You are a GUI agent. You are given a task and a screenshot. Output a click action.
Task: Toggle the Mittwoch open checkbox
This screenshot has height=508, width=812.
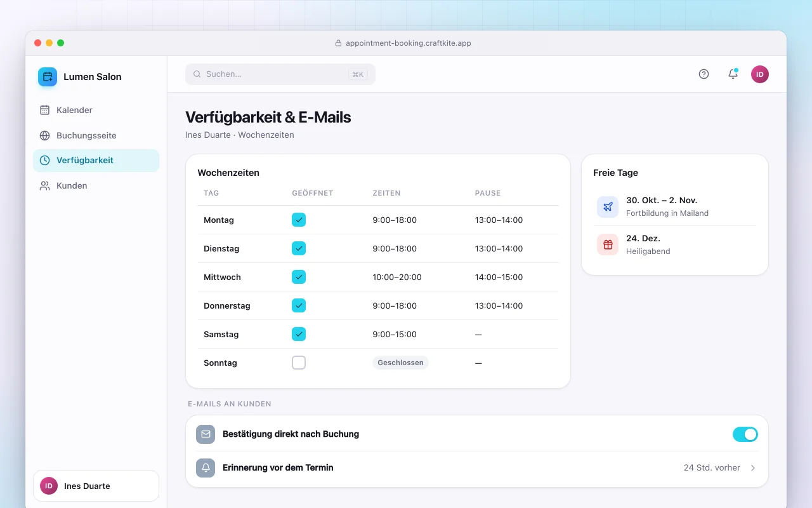coord(299,277)
